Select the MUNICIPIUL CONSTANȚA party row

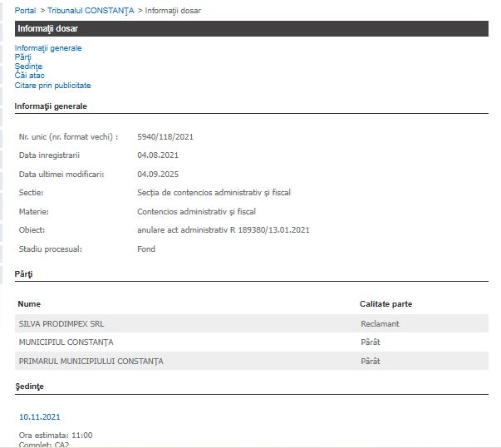(66, 342)
